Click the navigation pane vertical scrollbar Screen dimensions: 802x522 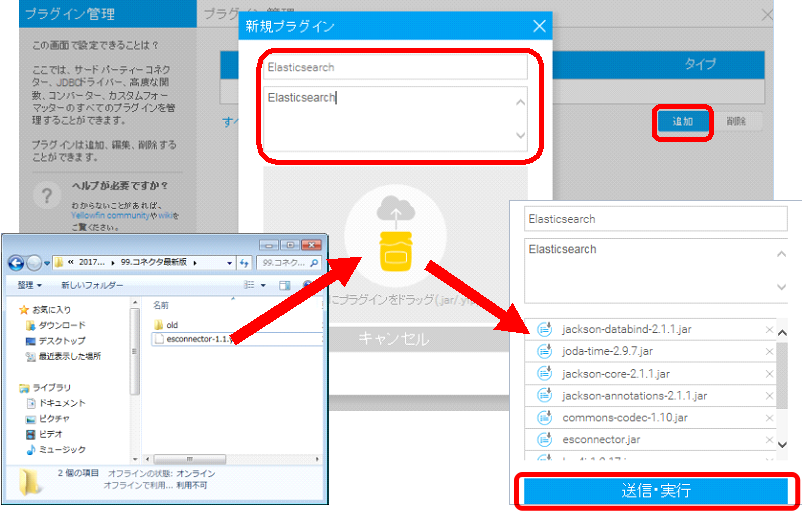click(x=135, y=352)
